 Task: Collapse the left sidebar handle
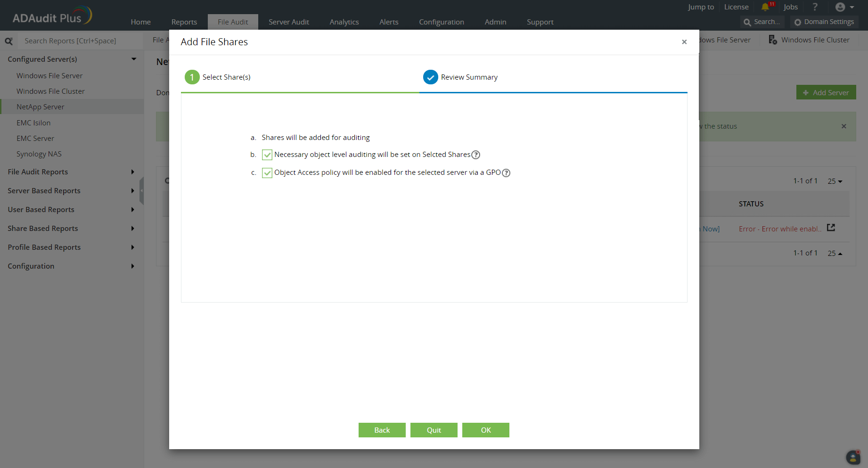(x=141, y=190)
